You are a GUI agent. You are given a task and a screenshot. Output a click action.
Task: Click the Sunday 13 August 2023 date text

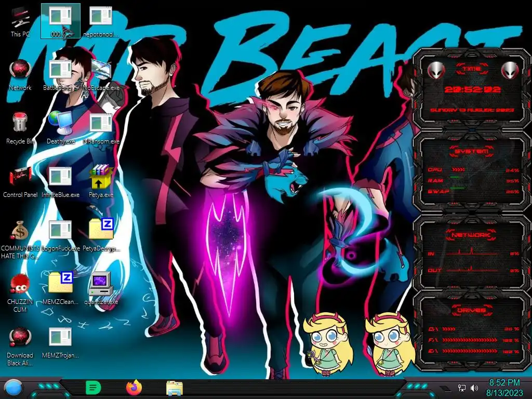(472, 110)
